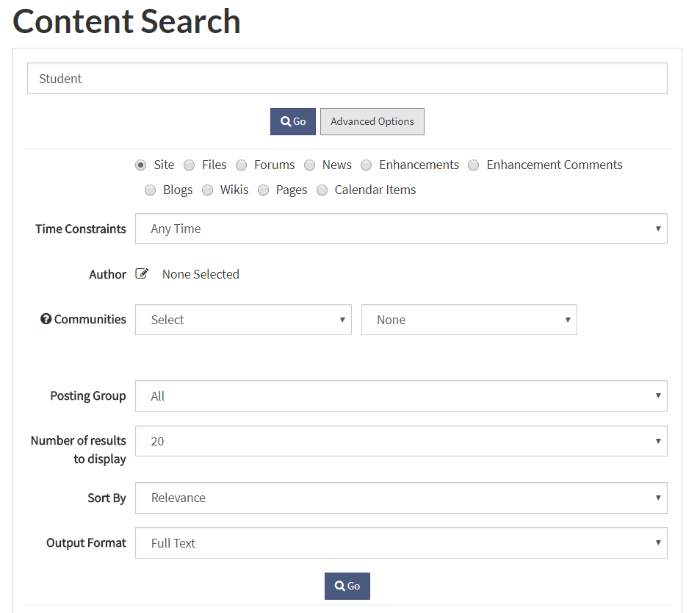This screenshot has height=613, width=700.
Task: Select the Site radio button
Action: click(140, 165)
